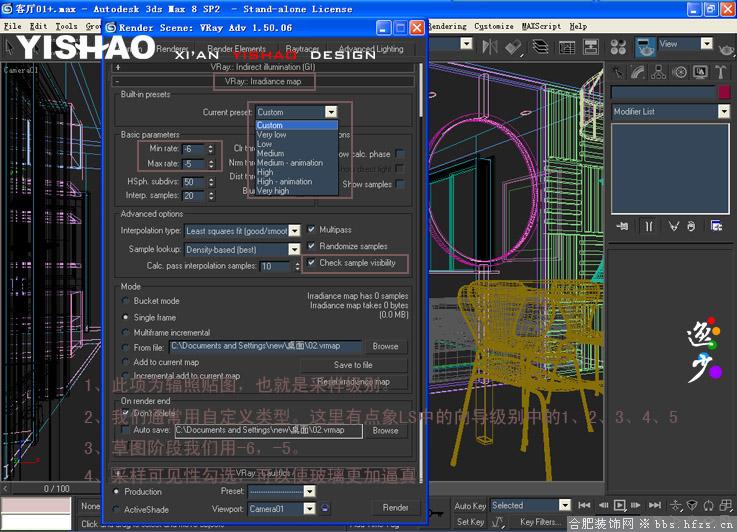Click Maximize Viewport Toggle icon
This screenshot has width=737, height=532.
pyautogui.click(x=726, y=505)
